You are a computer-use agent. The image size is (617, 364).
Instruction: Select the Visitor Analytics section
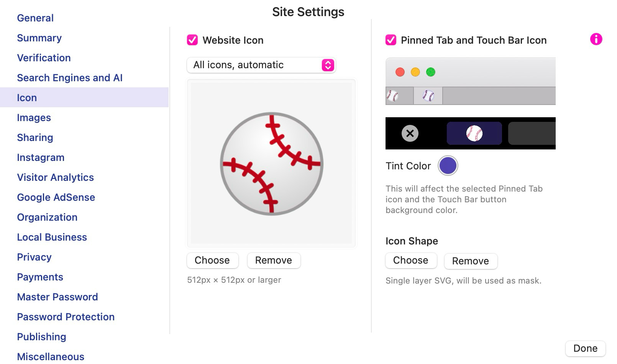tap(55, 177)
